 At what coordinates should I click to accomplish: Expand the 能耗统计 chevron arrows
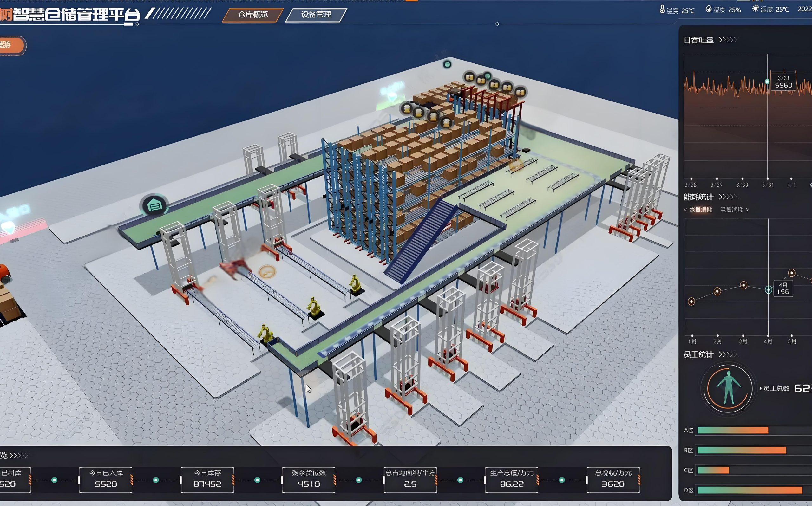(x=728, y=197)
